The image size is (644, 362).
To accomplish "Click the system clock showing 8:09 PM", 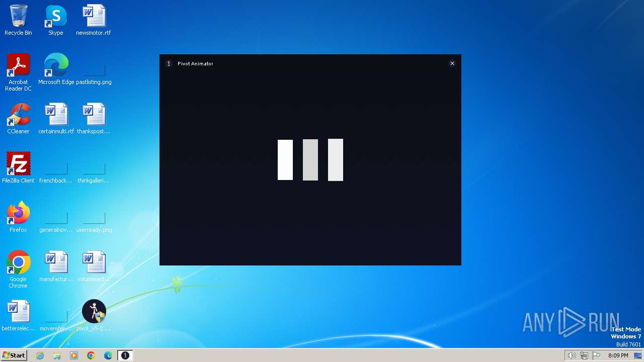I will (618, 355).
